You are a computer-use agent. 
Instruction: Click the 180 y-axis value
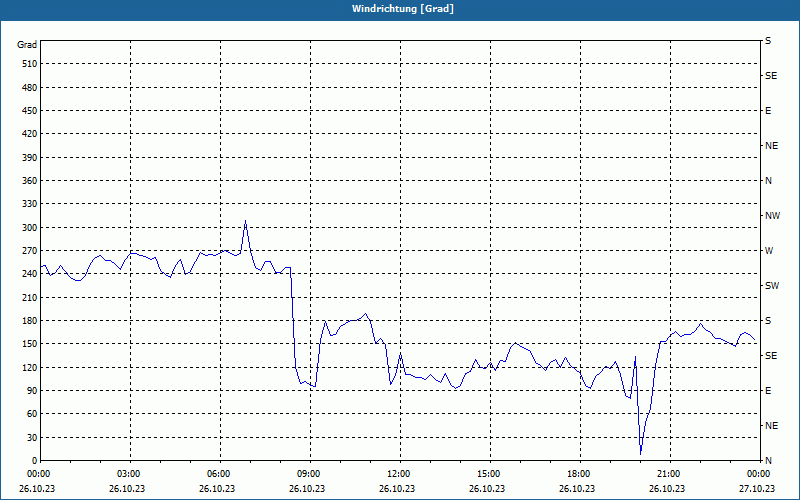(30, 321)
